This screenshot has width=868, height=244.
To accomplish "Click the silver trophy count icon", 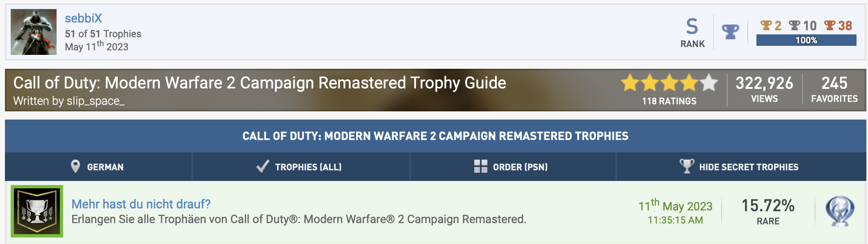I will tap(794, 25).
